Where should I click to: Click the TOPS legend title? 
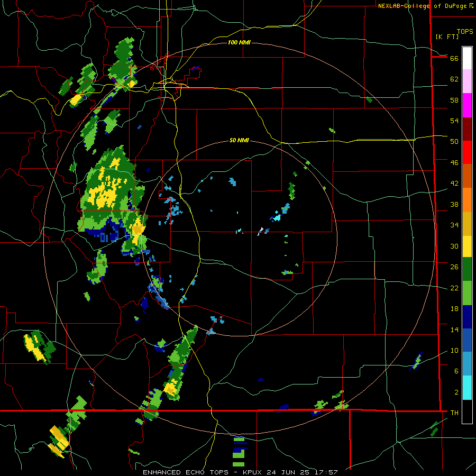point(465,31)
